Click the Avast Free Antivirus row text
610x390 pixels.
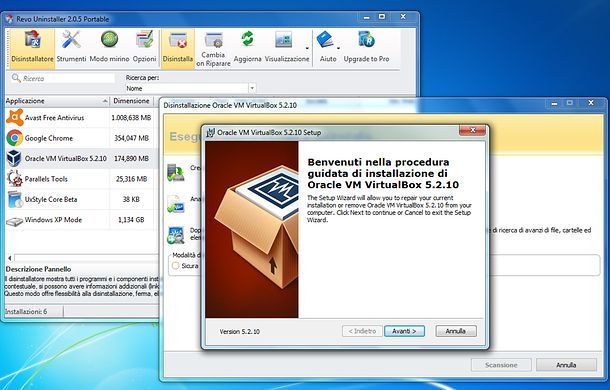pos(54,118)
